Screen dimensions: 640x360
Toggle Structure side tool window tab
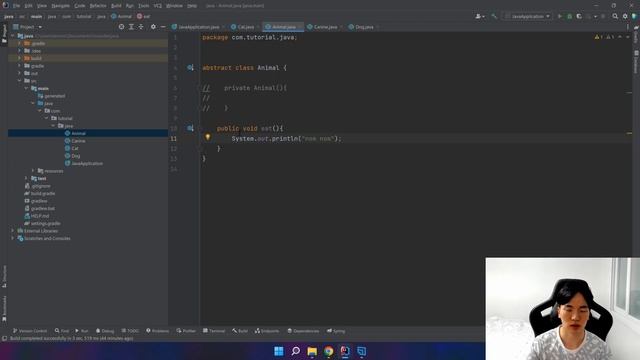click(4, 276)
